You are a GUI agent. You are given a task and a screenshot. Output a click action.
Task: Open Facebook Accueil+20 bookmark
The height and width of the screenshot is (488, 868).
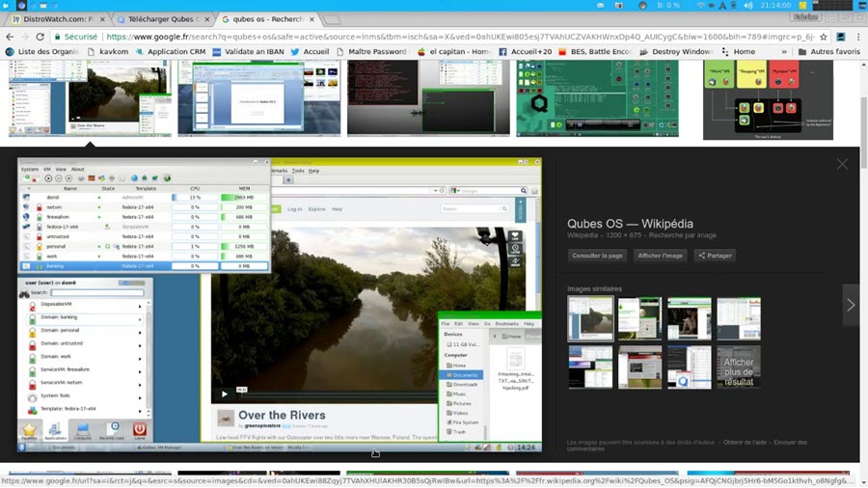click(526, 51)
